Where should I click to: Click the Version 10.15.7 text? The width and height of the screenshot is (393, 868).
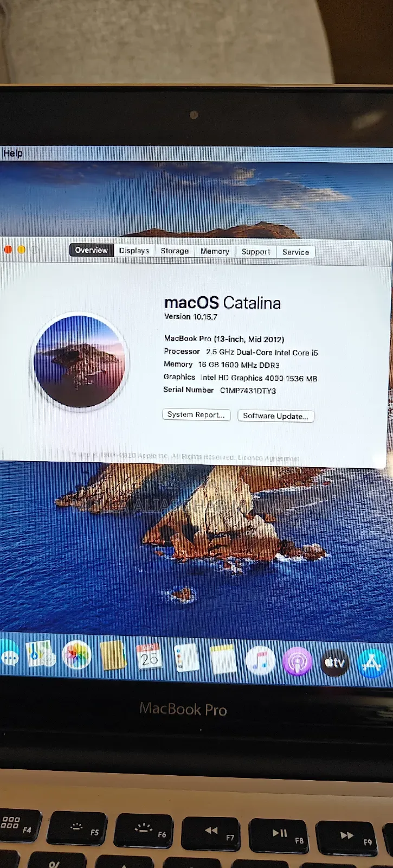coord(191,317)
